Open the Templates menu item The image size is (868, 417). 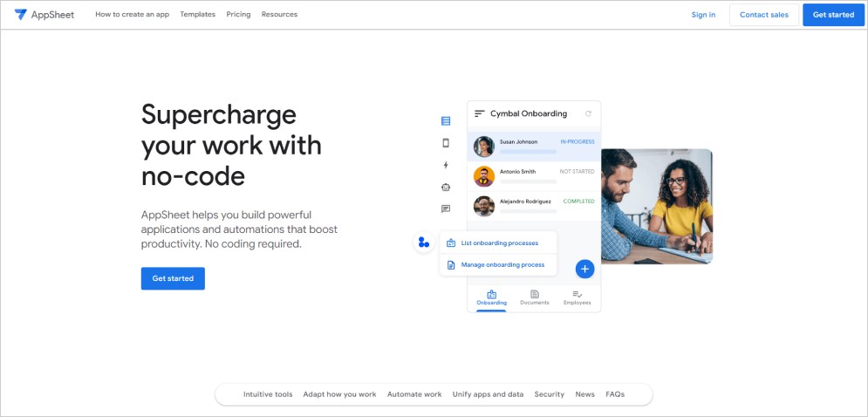[x=197, y=15]
